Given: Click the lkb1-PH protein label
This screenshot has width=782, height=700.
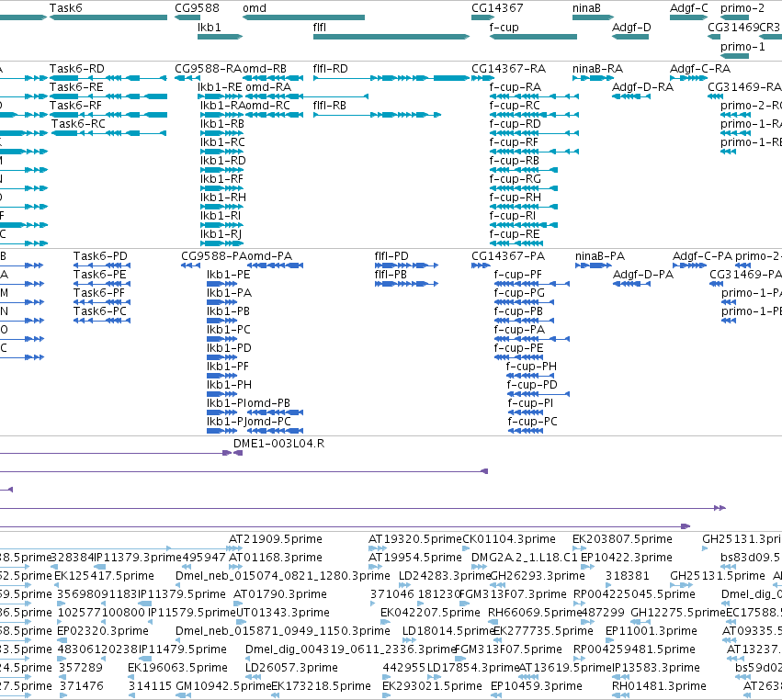Looking at the screenshot, I should [x=230, y=385].
